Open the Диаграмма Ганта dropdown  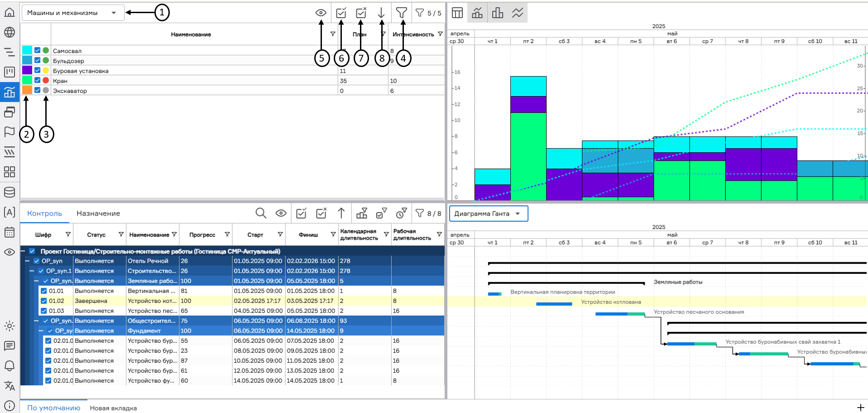488,214
